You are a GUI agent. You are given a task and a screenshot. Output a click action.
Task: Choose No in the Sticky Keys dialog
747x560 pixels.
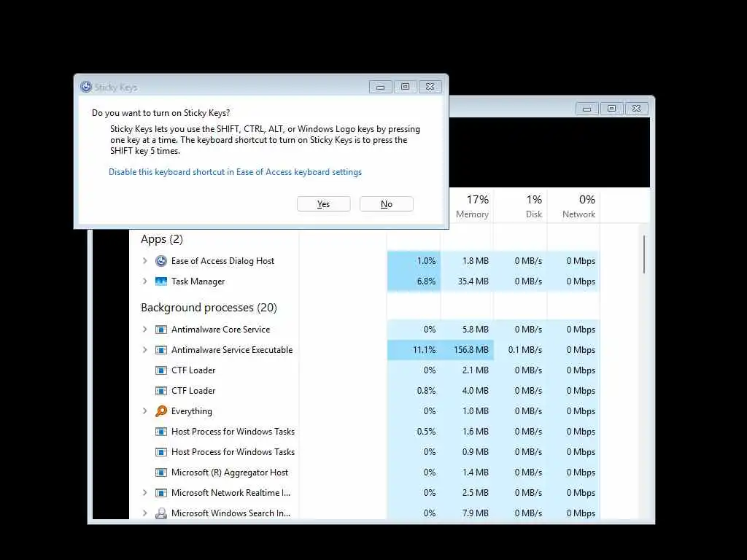coord(387,204)
